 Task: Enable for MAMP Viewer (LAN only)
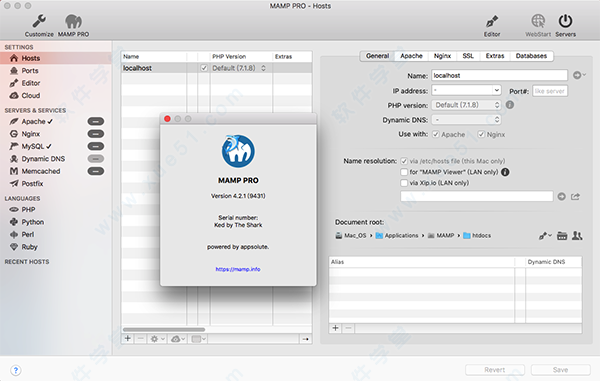404,172
